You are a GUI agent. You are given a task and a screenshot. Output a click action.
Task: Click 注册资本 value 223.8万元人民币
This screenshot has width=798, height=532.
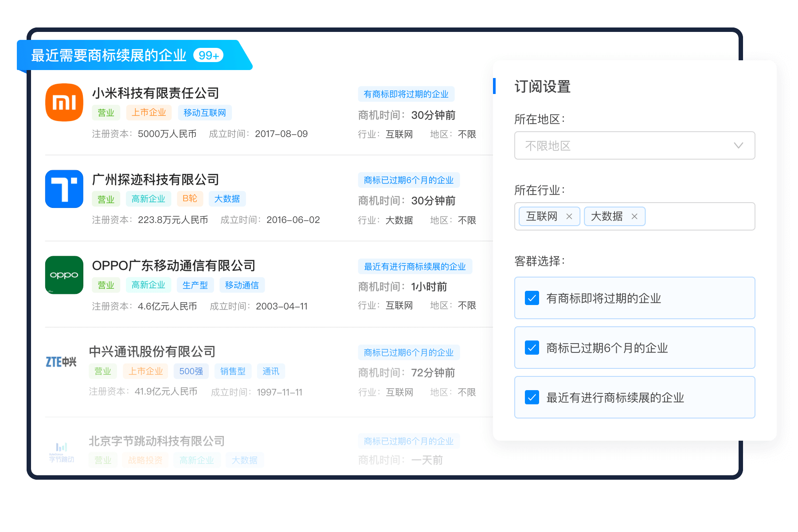(x=173, y=220)
